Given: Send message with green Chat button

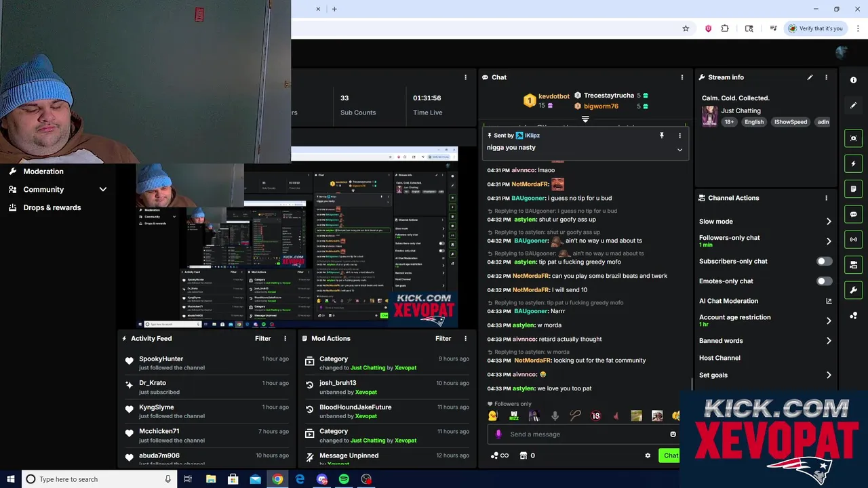Looking at the screenshot, I should click(670, 455).
